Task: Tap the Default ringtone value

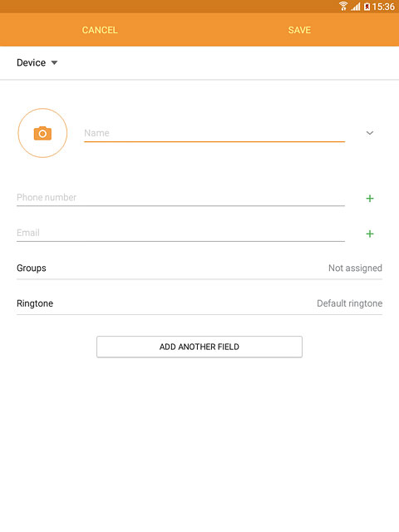Action: [x=349, y=303]
